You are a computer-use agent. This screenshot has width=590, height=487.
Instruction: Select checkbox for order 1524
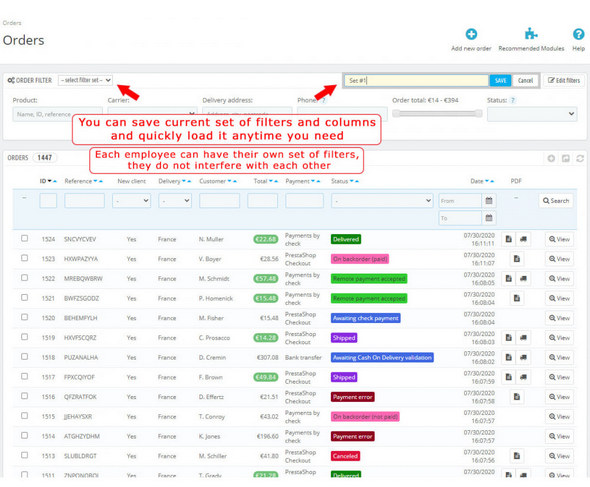coord(24,238)
